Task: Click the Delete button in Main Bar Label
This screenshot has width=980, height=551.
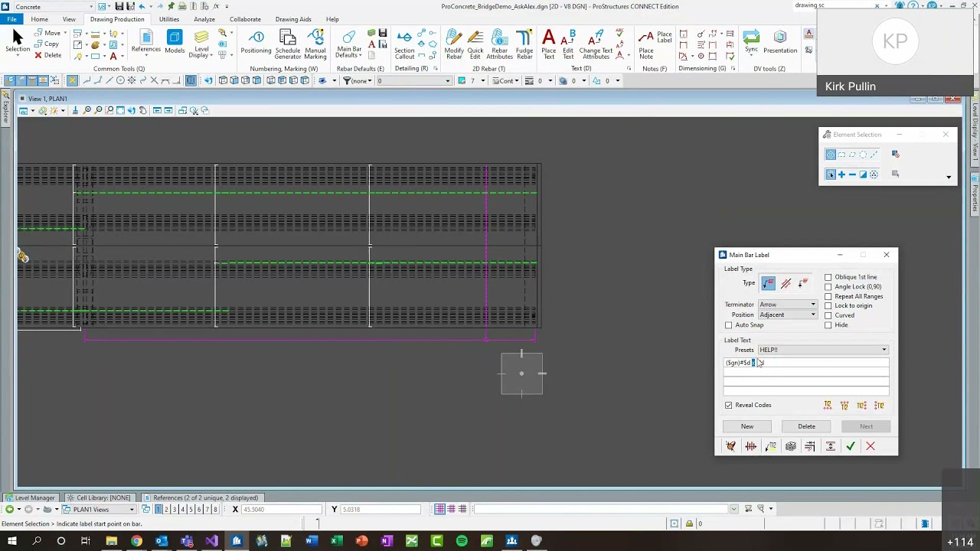Action: [806, 426]
